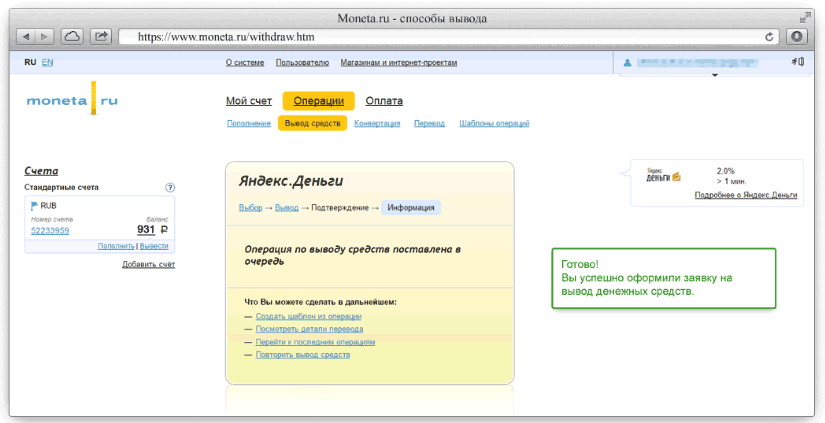Open Подробнее о Яндекс.Деньги link
The width and height of the screenshot is (825, 423).
(x=746, y=195)
